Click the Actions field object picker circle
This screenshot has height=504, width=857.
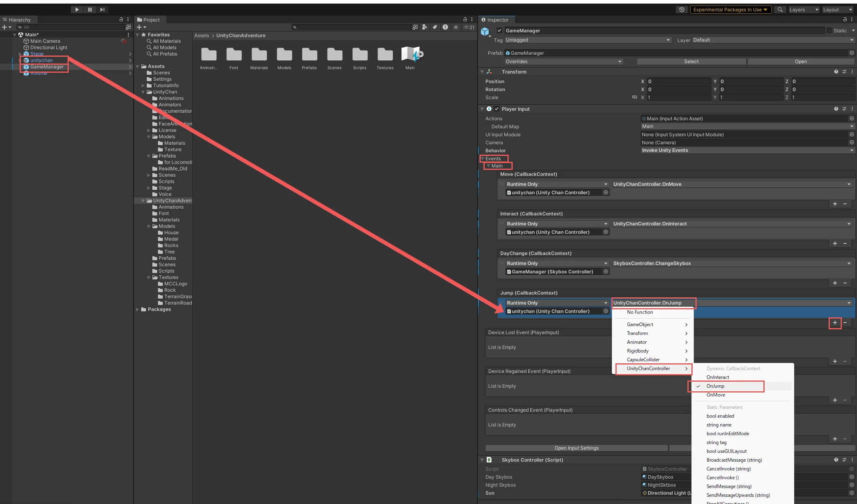point(851,119)
